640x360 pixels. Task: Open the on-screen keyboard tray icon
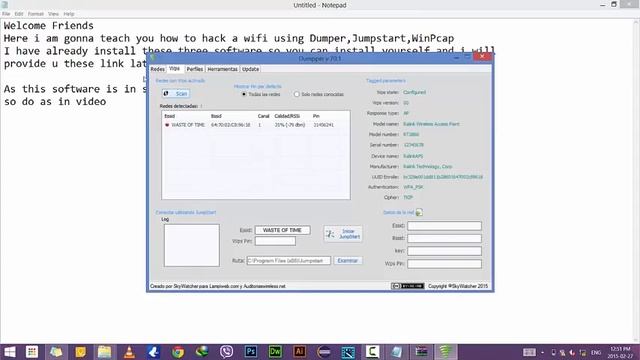pyautogui.click(x=529, y=352)
